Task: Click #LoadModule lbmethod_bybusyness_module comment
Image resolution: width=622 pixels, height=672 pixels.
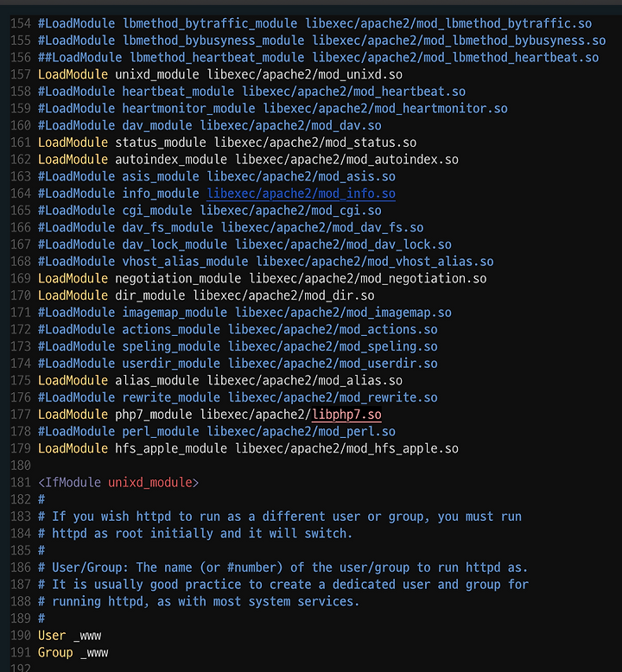Action: 322,41
